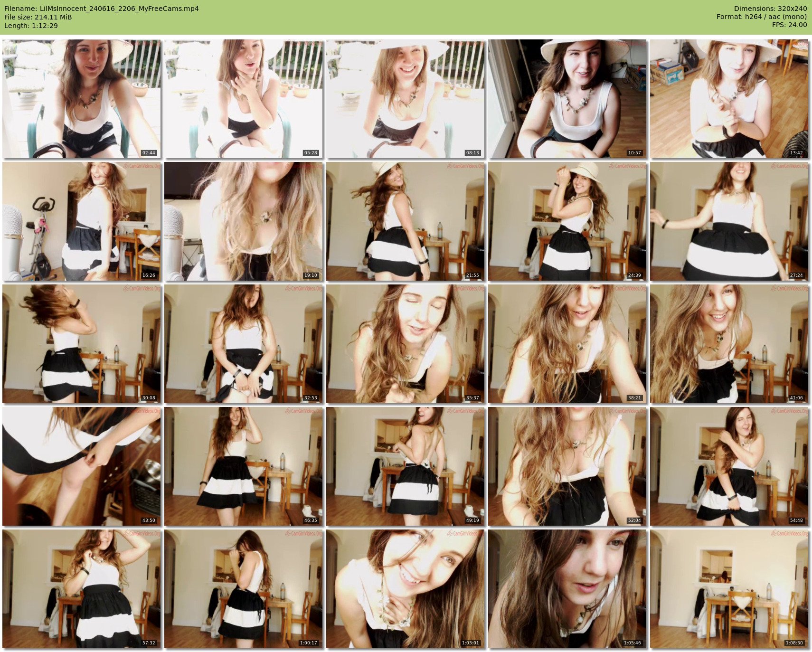Open the thumbnail marked 54:48

pyautogui.click(x=729, y=466)
